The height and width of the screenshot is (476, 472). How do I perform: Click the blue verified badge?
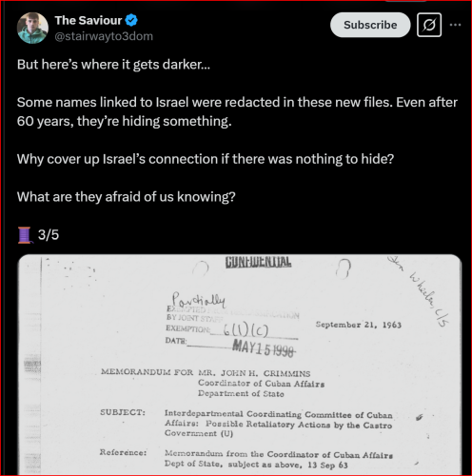point(131,20)
